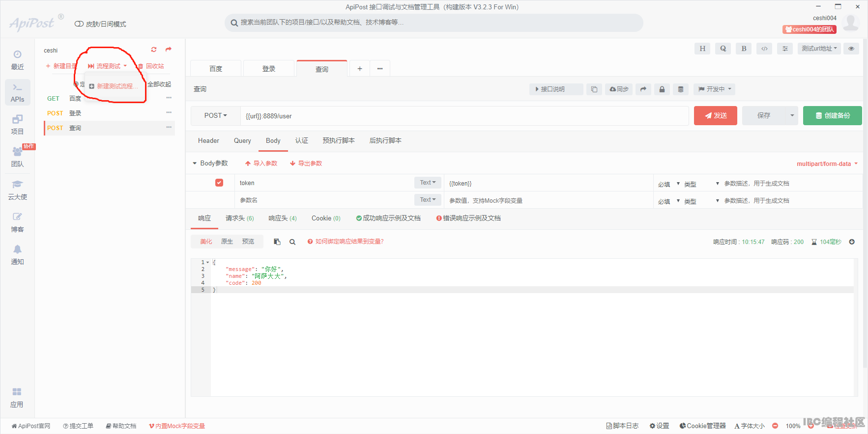Open the 流程测试 dropdown menu
This screenshot has height=434, width=868.
click(107, 66)
